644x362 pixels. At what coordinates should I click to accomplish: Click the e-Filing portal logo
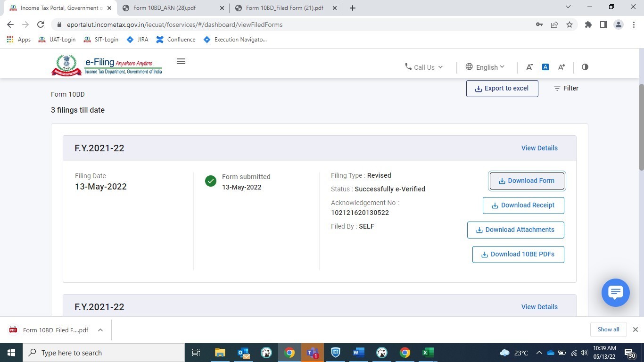click(107, 65)
